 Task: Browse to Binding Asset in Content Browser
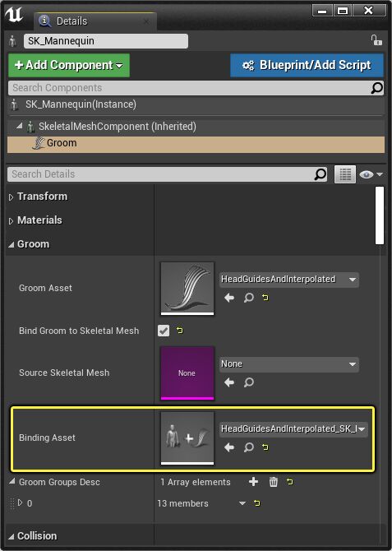coord(249,447)
